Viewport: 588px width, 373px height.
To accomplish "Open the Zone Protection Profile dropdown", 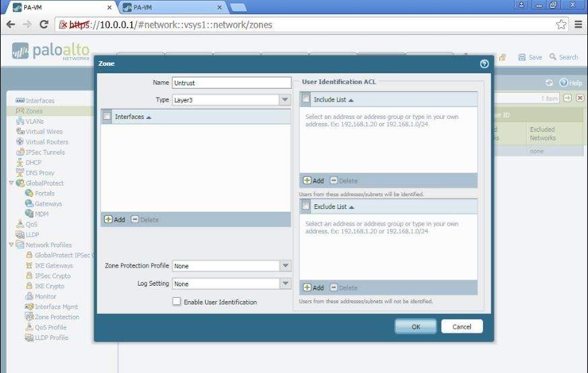I will 285,266.
